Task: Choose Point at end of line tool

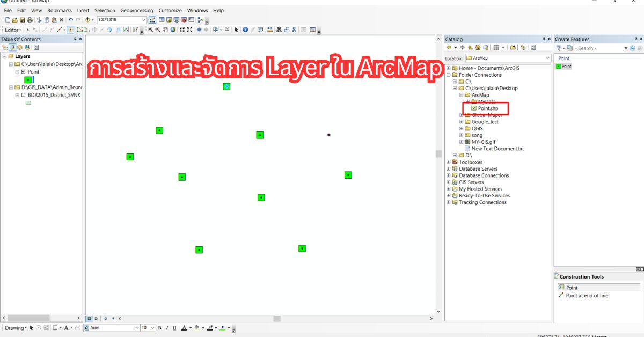Action: coord(583,296)
